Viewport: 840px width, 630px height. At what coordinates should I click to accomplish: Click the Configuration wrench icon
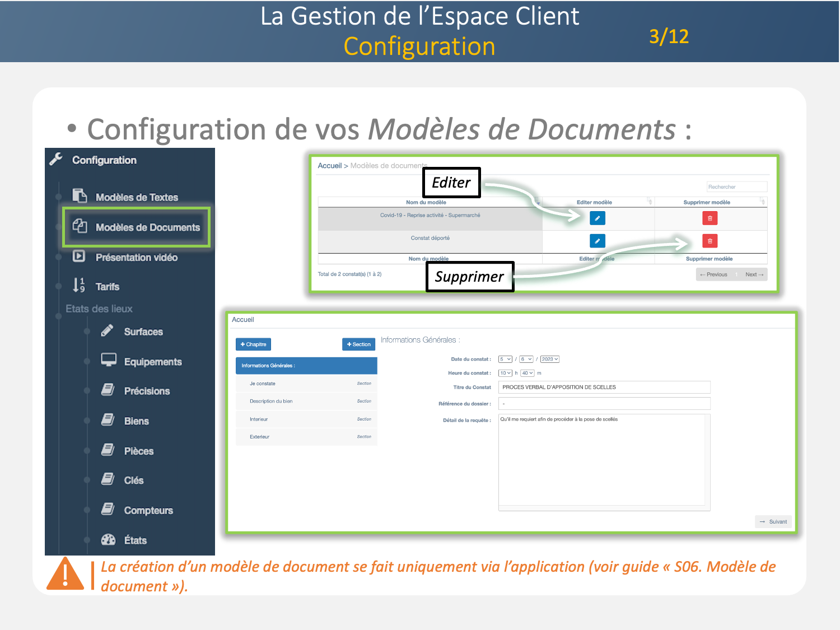(x=56, y=160)
